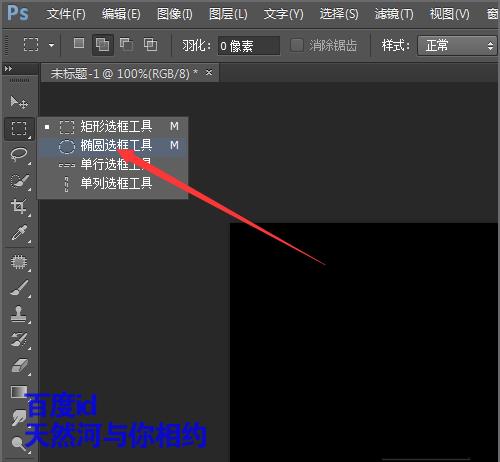Click the Photoshop Ps logo
This screenshot has width=500, height=462.
18,13
